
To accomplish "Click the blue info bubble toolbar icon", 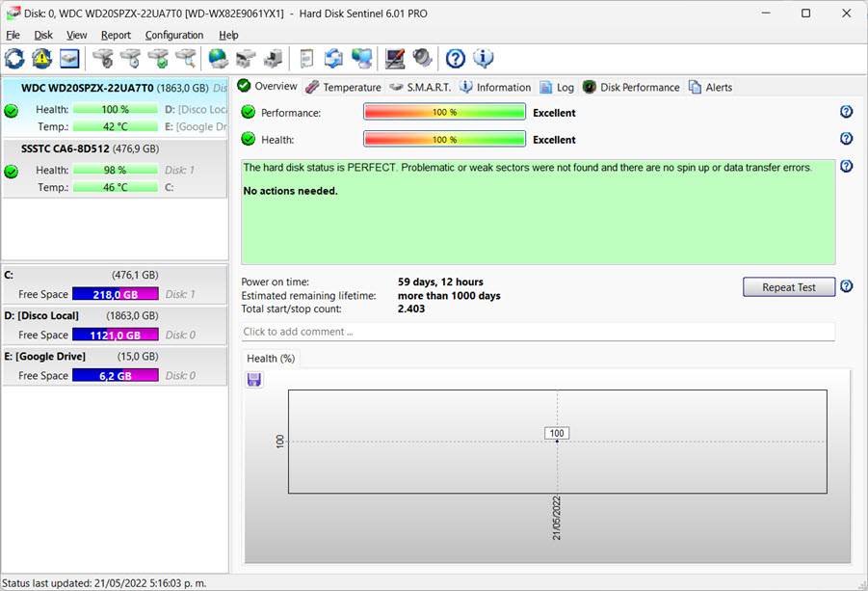I will 484,58.
